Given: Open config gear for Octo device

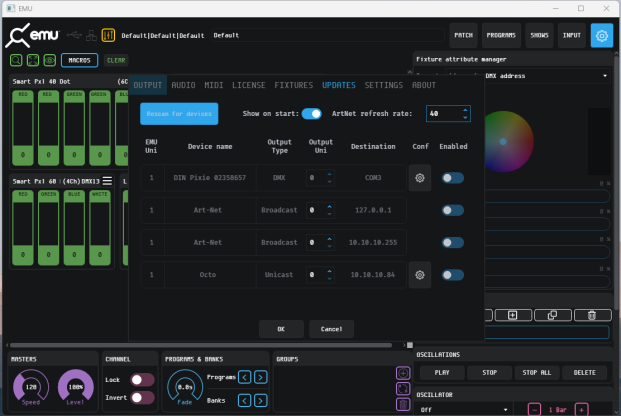Looking at the screenshot, I should pos(420,275).
